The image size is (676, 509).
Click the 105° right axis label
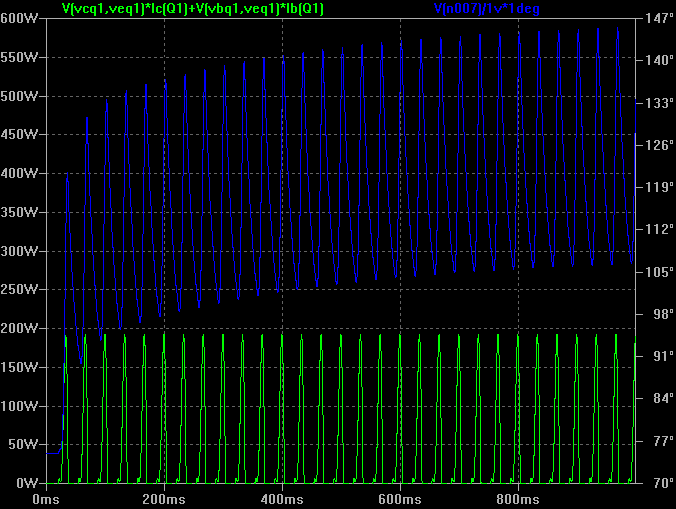point(659,272)
